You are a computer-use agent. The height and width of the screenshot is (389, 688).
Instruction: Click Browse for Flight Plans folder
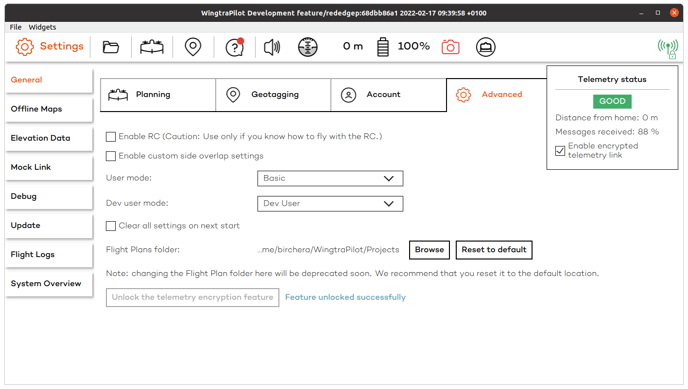(429, 250)
